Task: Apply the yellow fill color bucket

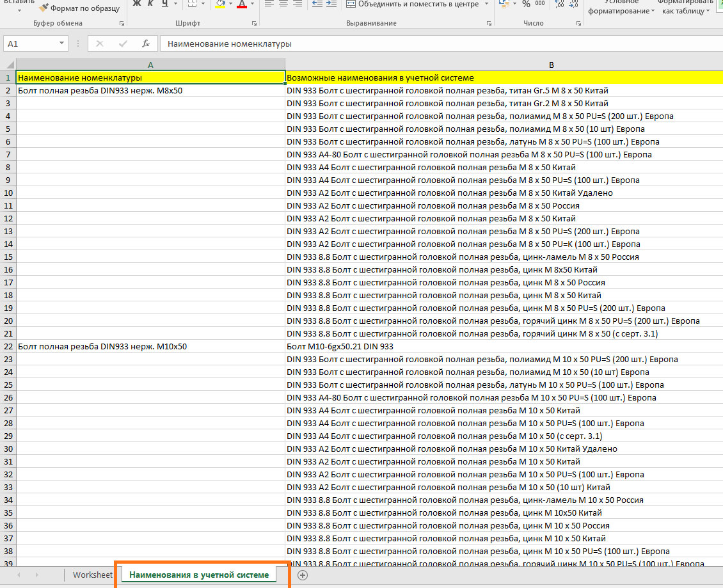Action: pyautogui.click(x=219, y=4)
